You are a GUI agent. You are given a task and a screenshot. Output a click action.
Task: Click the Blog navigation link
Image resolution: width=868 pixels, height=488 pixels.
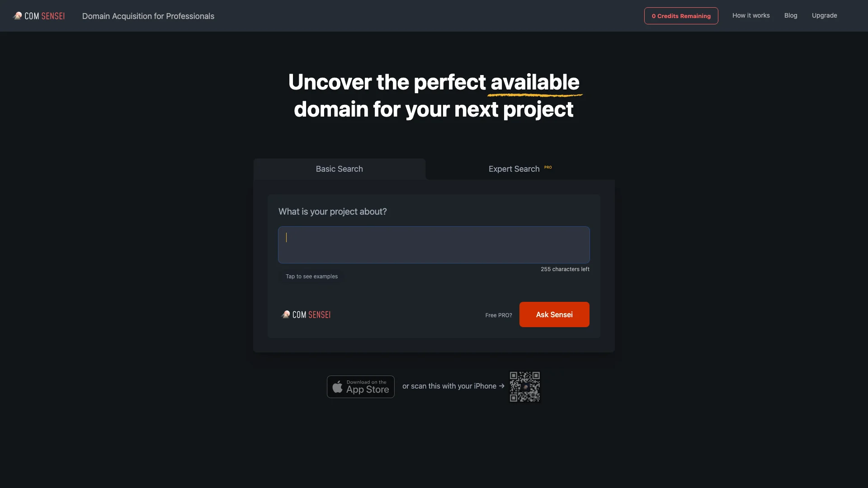[x=791, y=15]
